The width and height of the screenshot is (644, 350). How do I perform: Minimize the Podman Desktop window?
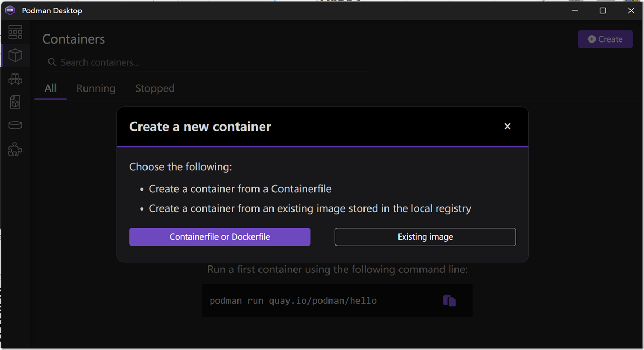click(x=575, y=11)
